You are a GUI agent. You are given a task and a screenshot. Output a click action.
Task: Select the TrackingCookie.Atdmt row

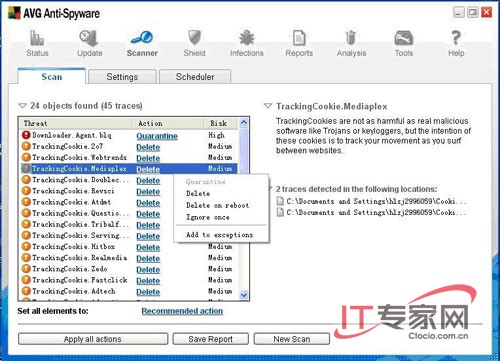coord(129,202)
